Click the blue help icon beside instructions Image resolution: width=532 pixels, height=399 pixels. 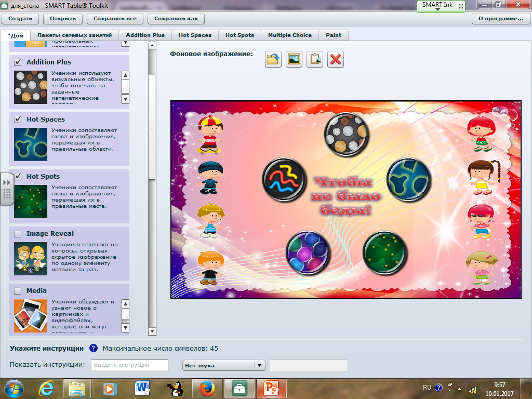pos(94,348)
